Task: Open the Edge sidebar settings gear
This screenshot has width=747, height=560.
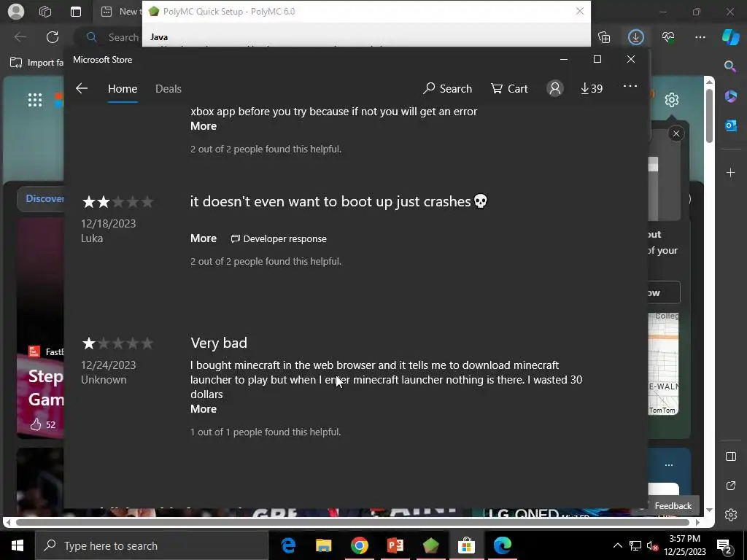Action: (730, 515)
